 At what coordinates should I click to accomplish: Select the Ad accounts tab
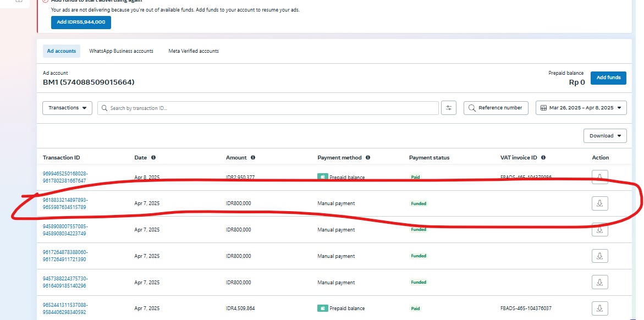click(x=62, y=51)
